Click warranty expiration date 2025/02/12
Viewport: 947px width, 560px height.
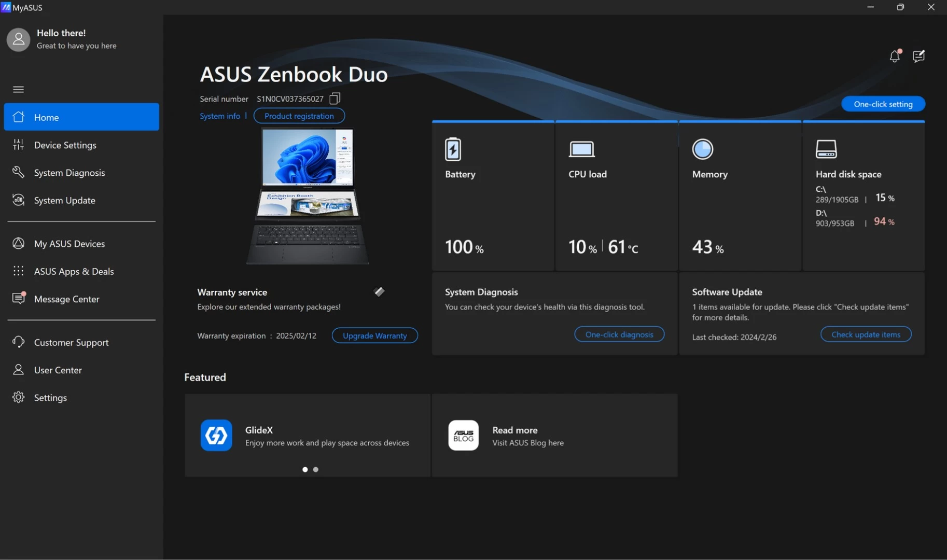(296, 335)
